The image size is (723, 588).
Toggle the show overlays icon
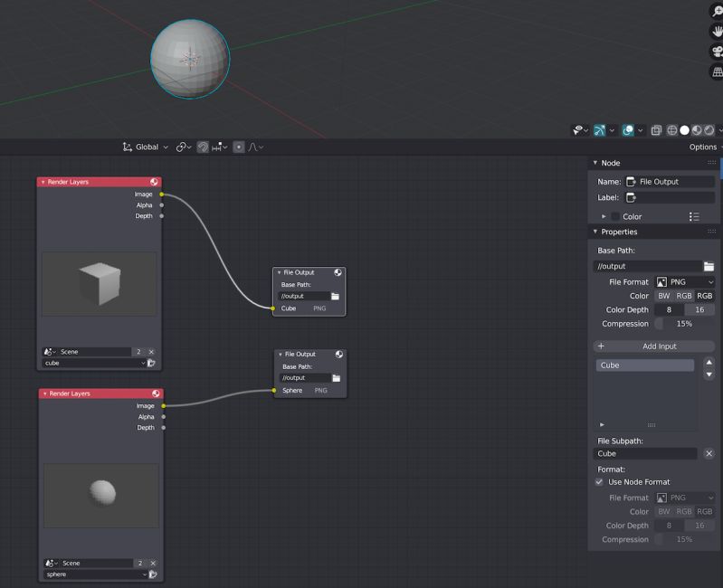pos(628,130)
